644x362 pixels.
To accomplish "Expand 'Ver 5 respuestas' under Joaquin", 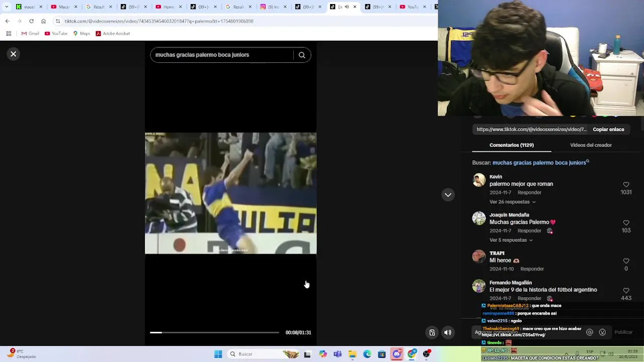I will tap(511, 240).
